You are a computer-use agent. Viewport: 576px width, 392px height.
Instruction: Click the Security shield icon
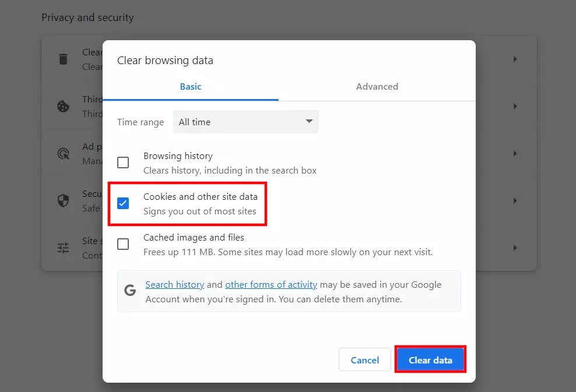[x=63, y=200]
